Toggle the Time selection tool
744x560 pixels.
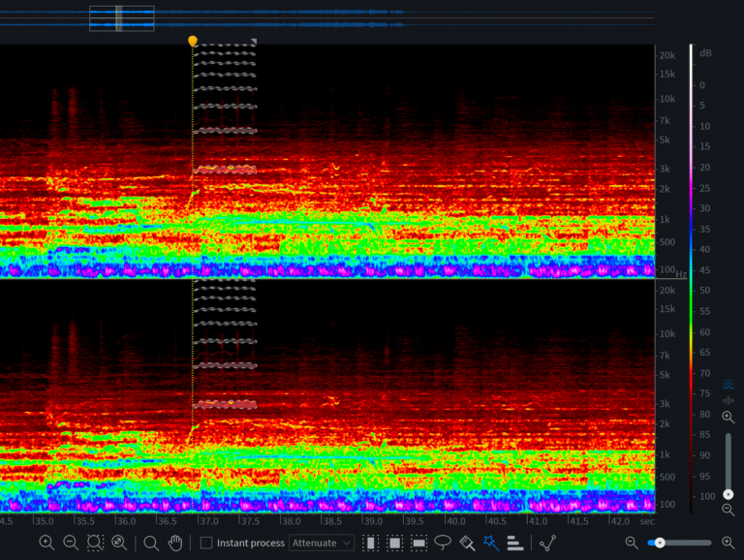(371, 544)
